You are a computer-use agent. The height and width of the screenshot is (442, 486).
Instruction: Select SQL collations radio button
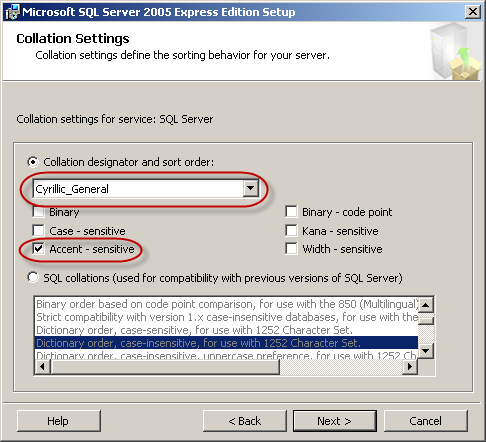(x=33, y=278)
